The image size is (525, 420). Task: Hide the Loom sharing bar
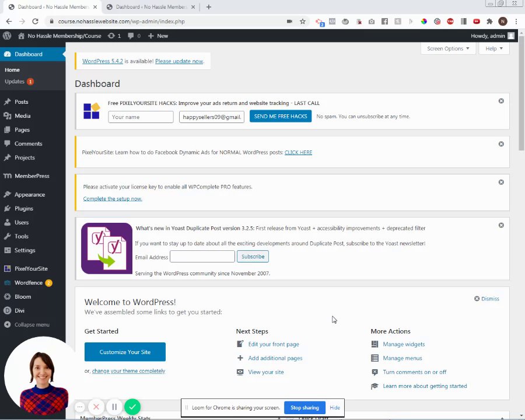(x=335, y=408)
